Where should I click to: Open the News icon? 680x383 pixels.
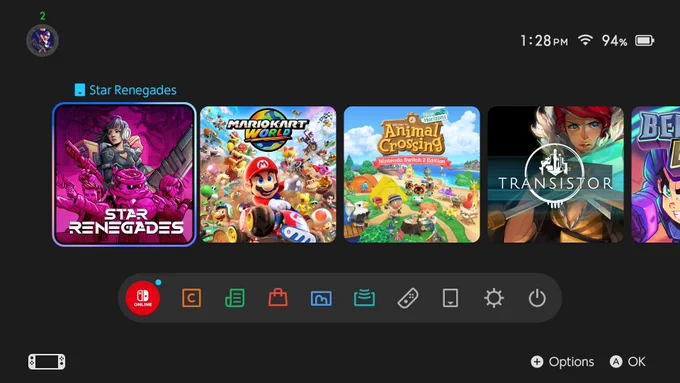tap(235, 298)
